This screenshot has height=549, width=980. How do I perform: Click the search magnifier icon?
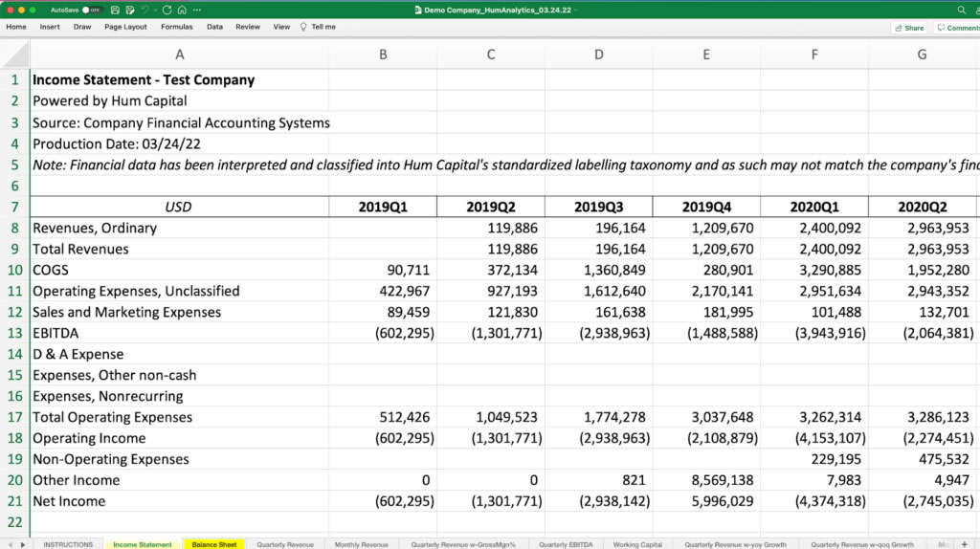tap(962, 10)
